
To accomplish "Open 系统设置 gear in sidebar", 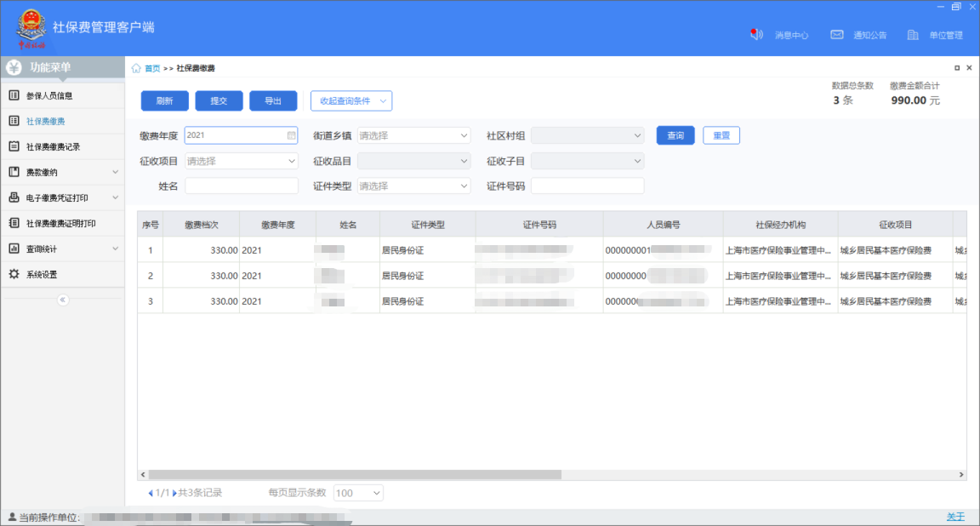I will point(14,274).
